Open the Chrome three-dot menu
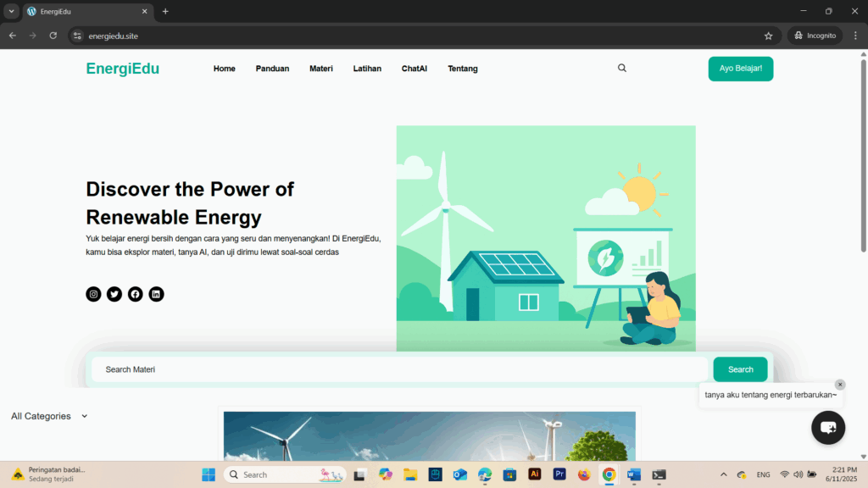Image resolution: width=868 pixels, height=488 pixels. point(855,36)
